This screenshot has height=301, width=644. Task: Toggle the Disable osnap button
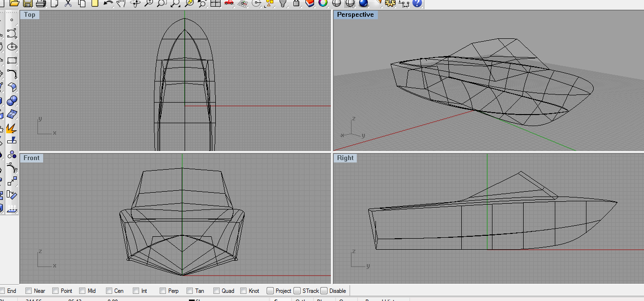coord(324,290)
